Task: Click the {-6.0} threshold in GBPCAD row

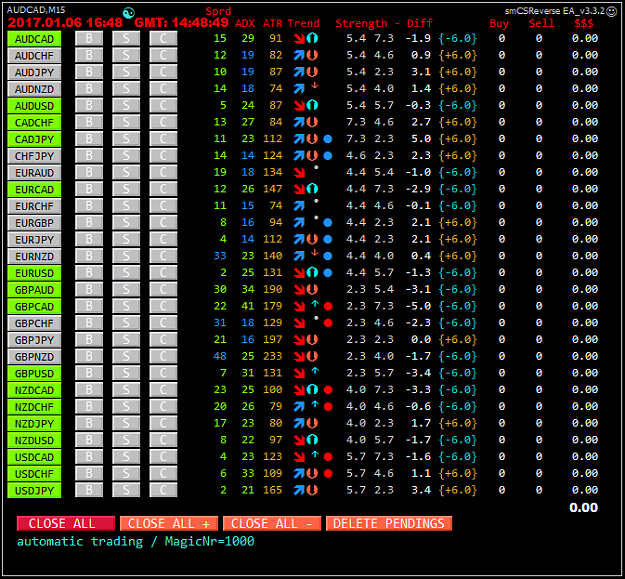Action: (x=458, y=306)
